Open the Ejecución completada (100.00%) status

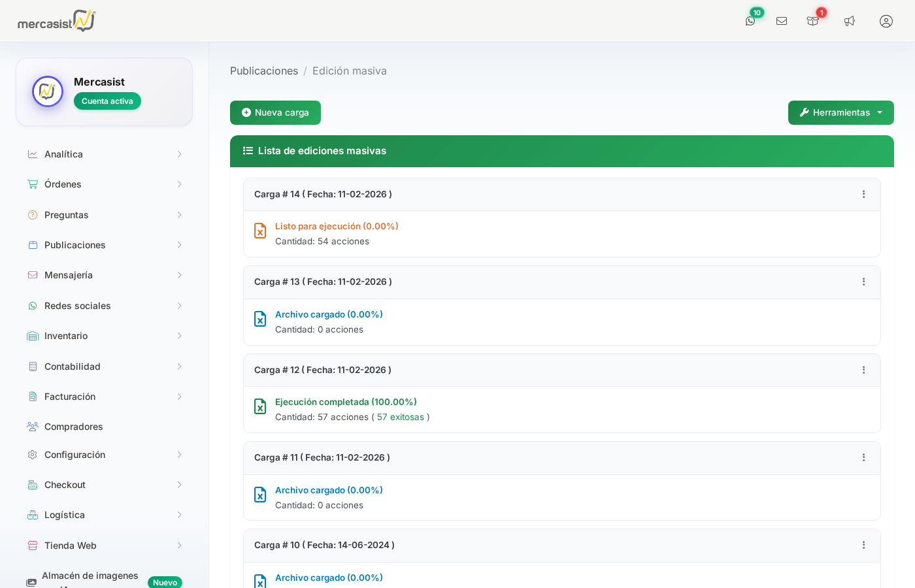pyautogui.click(x=346, y=402)
